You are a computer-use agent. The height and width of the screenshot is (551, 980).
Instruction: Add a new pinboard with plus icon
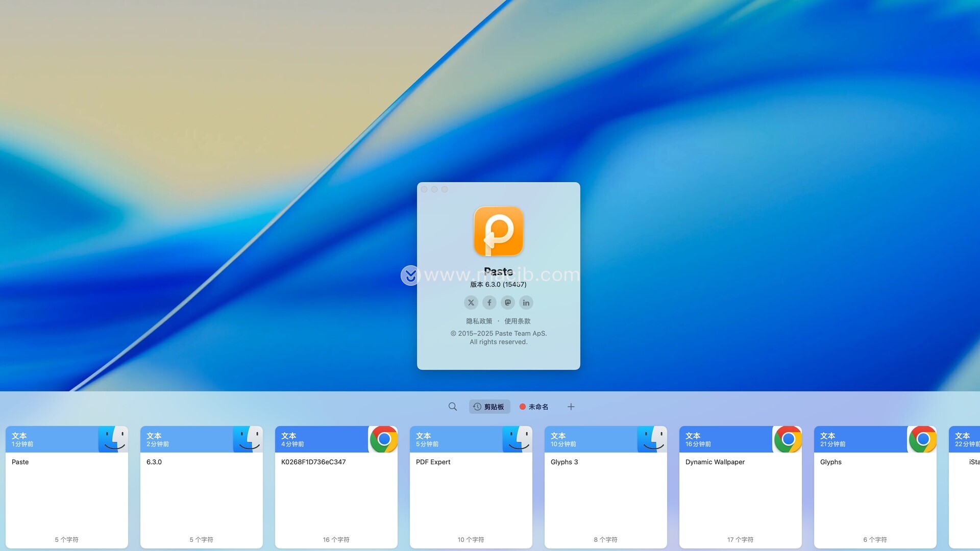click(x=571, y=407)
